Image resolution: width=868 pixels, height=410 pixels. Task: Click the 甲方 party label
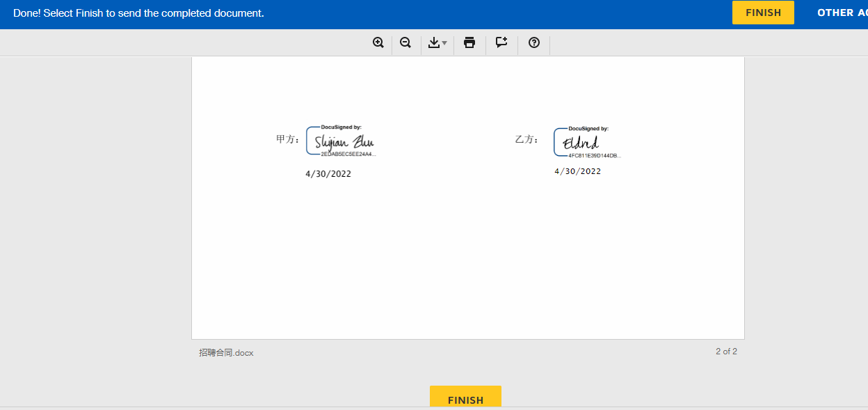[x=287, y=139]
